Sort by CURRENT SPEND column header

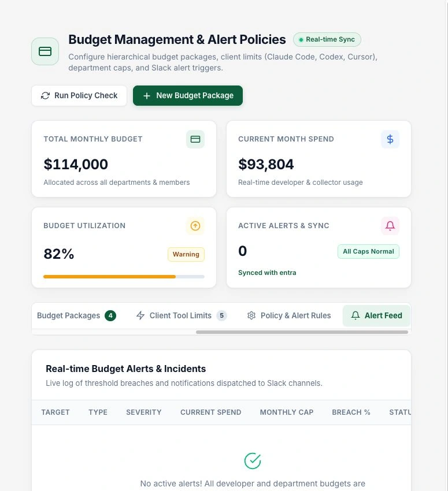(210, 412)
